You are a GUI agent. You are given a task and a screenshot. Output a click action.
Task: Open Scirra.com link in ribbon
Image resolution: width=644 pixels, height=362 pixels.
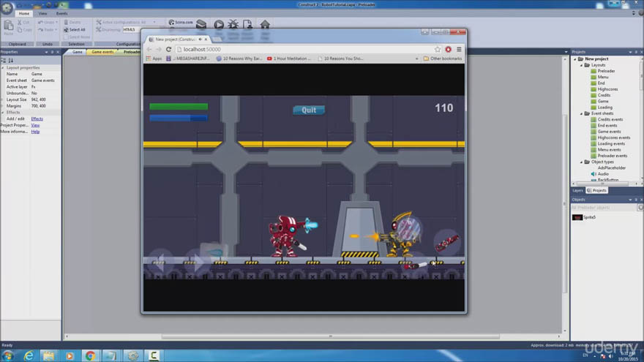(x=181, y=22)
